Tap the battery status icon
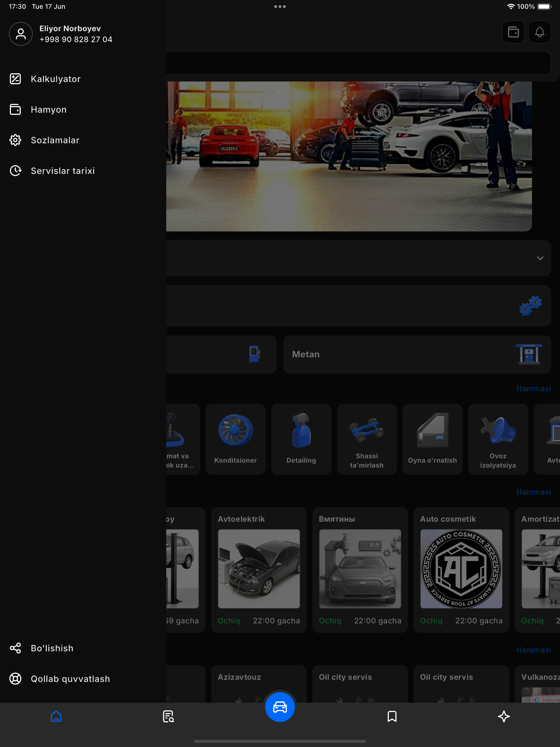Image resolution: width=560 pixels, height=747 pixels. click(x=544, y=6)
